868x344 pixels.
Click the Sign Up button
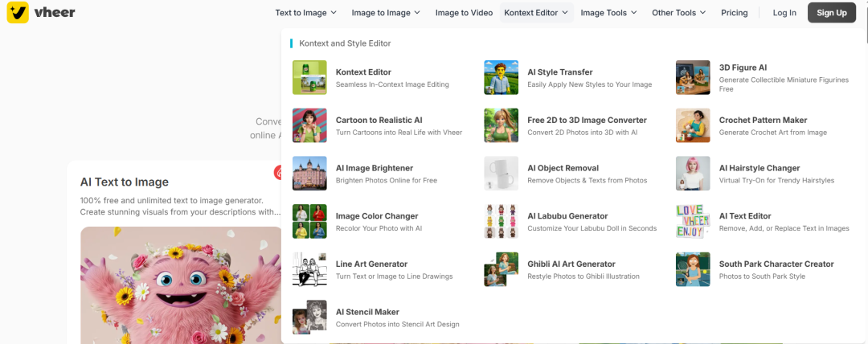click(831, 13)
